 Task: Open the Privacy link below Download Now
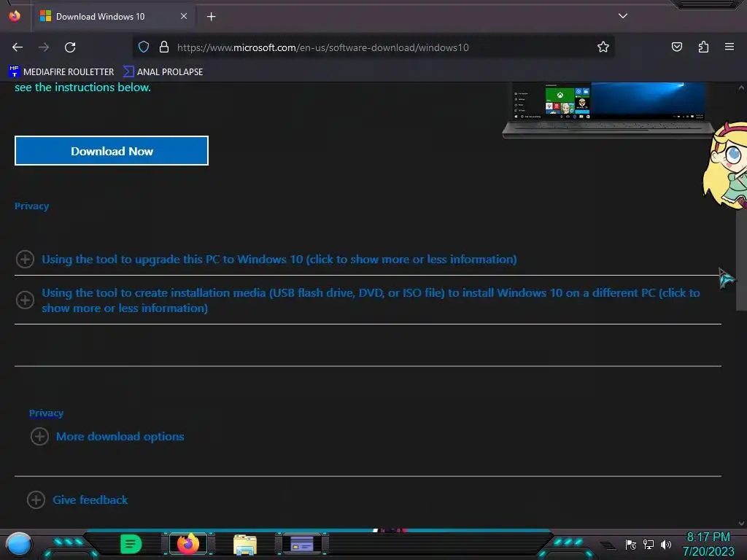32,206
